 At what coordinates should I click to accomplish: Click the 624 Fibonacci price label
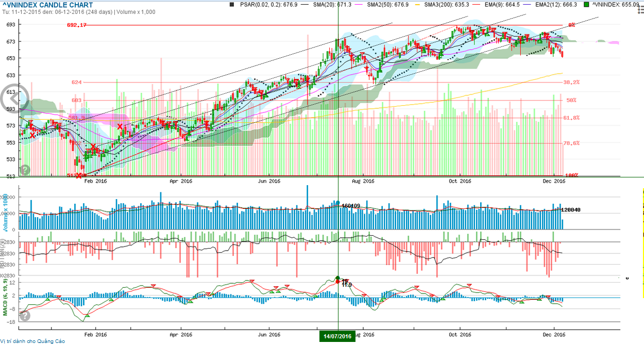point(76,82)
